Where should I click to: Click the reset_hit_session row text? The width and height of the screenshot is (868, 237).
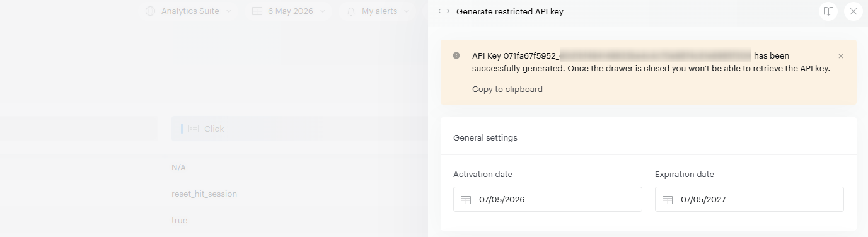click(x=204, y=194)
